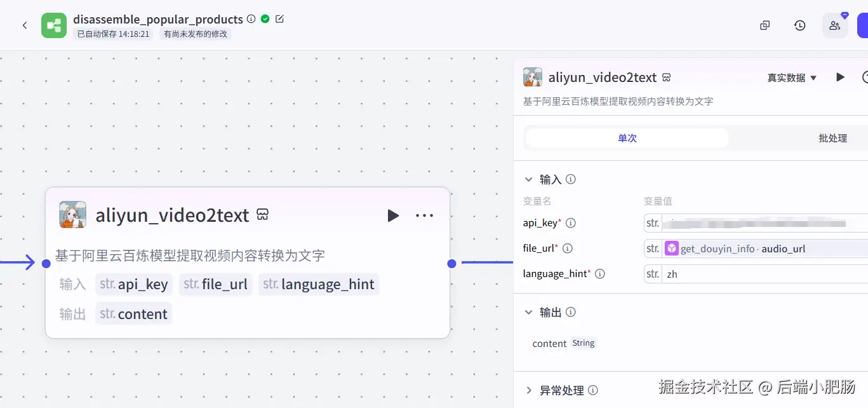Click the get_douyin_info reference cube icon
Viewport: 868px width, 408px height.
[x=672, y=248]
